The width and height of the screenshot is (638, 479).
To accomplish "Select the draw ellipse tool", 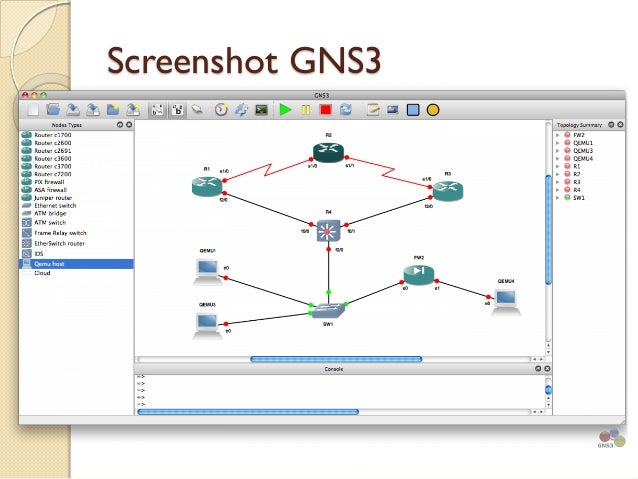I will [433, 110].
